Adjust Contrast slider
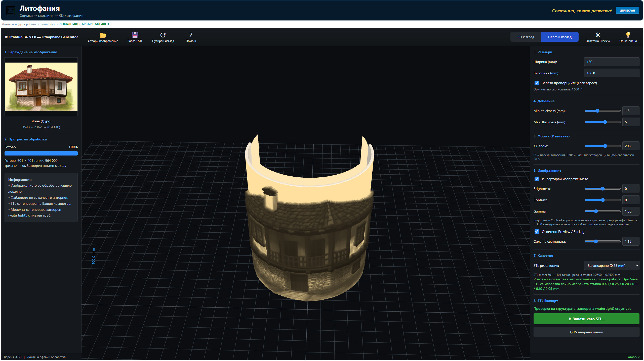 tap(602, 200)
